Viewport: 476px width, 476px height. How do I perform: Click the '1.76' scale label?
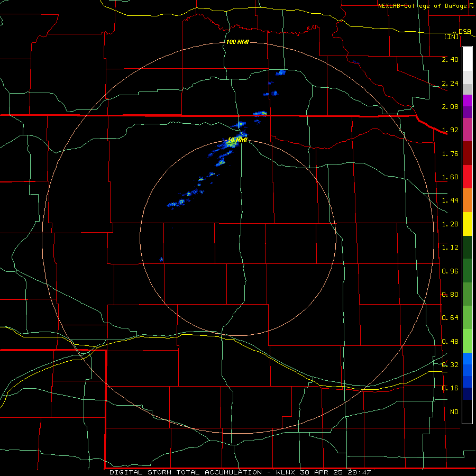[450, 153]
